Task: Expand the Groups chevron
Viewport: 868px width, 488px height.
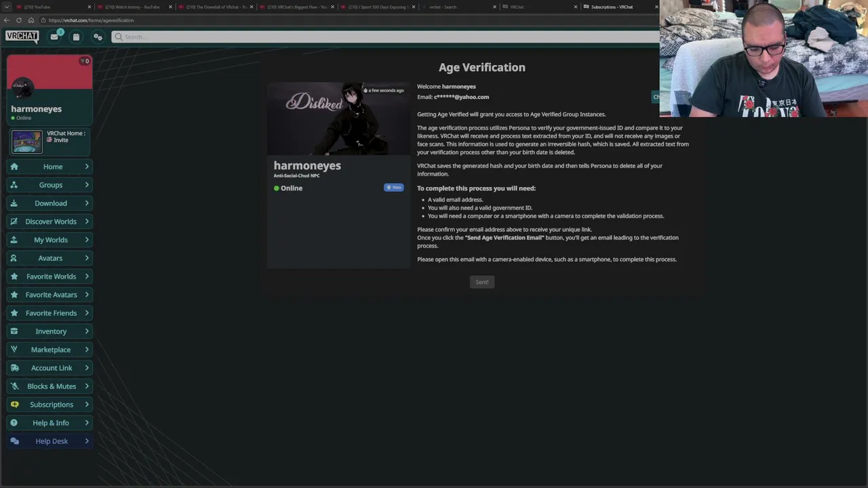Action: pyautogui.click(x=87, y=185)
